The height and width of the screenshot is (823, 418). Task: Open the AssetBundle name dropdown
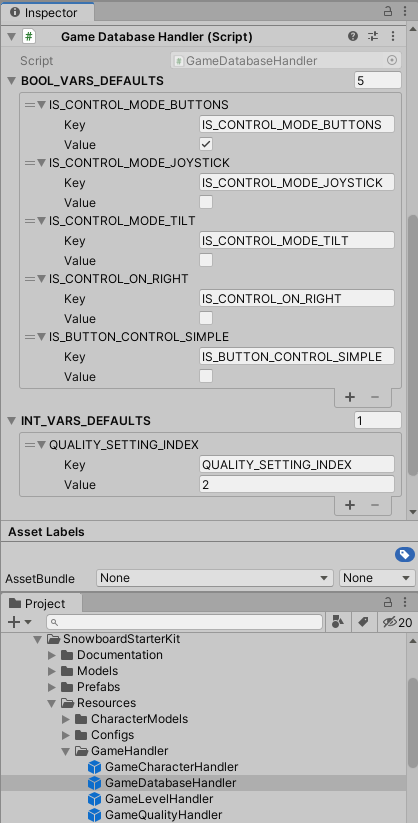[215, 578]
